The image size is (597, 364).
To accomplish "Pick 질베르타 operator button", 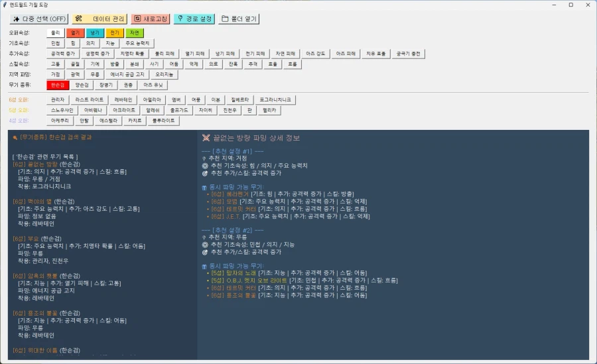I will [x=240, y=99].
